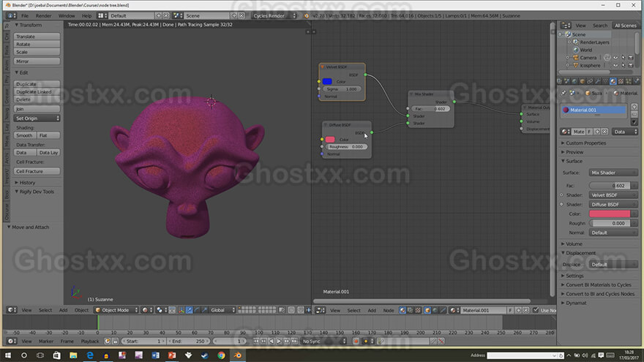644x362 pixels.
Task: Select the rotate manipulator icon
Action: pos(197,310)
